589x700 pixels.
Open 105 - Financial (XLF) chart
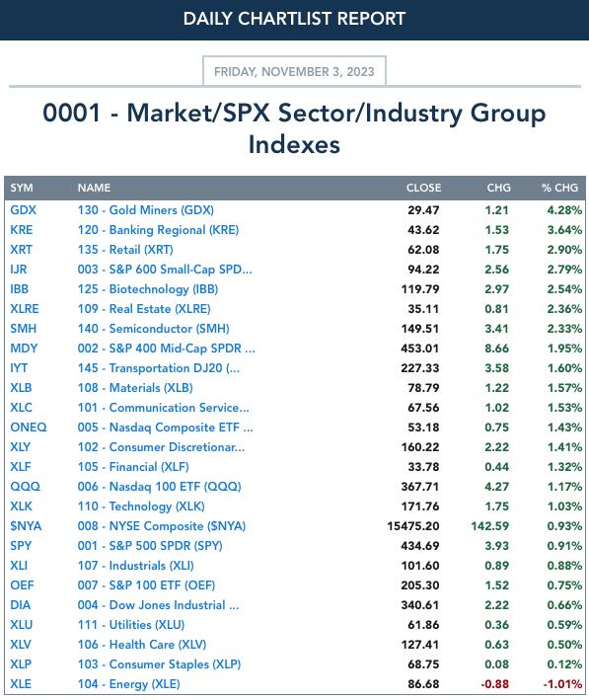coord(133,467)
